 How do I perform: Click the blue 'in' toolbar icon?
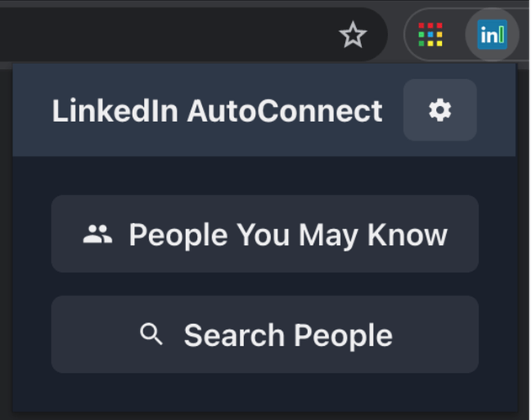(492, 35)
